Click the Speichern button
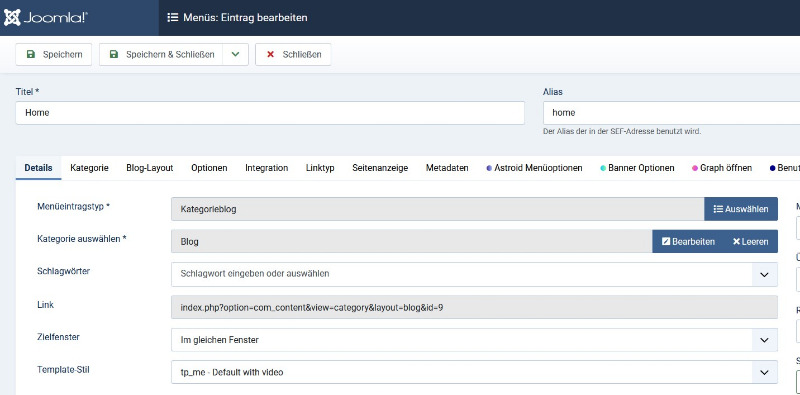The height and width of the screenshot is (395, 800). pos(54,55)
